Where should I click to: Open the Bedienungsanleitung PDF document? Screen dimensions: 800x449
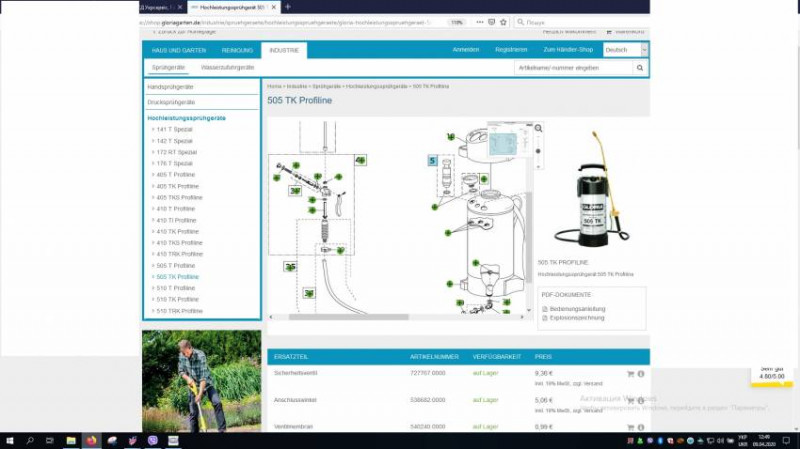pos(577,309)
